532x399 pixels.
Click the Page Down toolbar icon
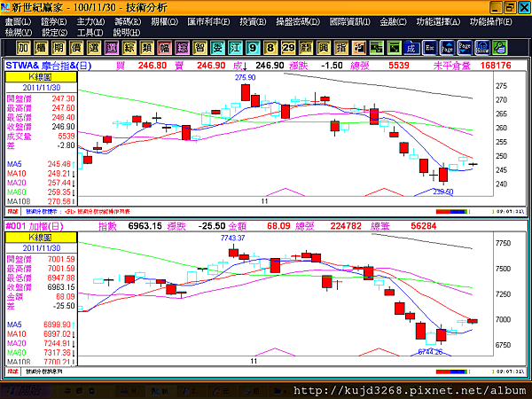pyautogui.click(x=465, y=48)
